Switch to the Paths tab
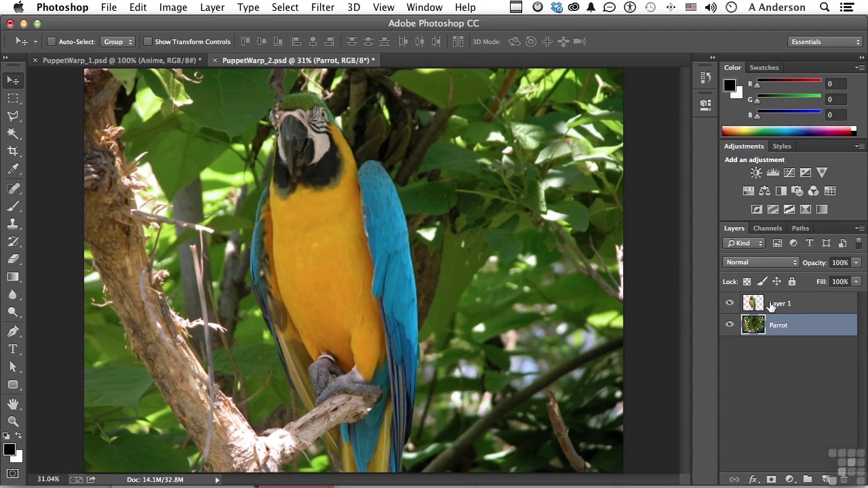Viewport: 868px width, 488px height. [800, 228]
